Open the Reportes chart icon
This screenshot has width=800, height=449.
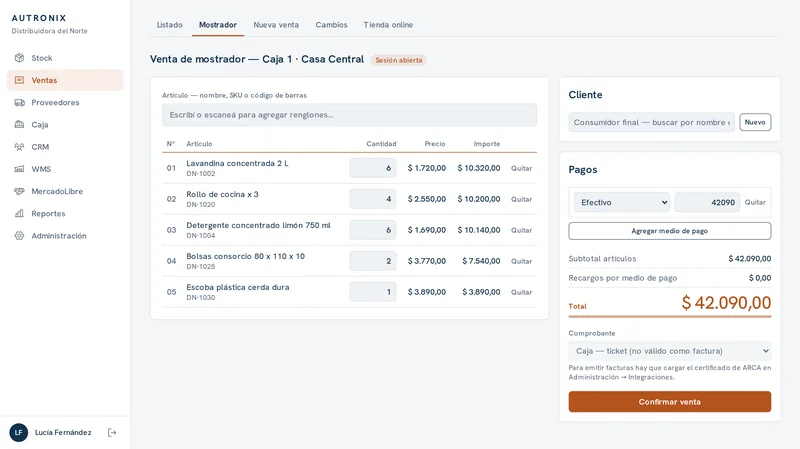pyautogui.click(x=19, y=213)
